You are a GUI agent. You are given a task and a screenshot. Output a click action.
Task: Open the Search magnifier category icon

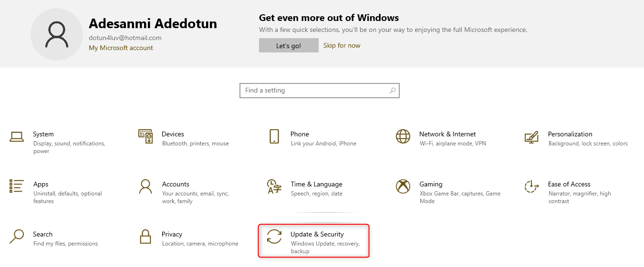(x=17, y=236)
